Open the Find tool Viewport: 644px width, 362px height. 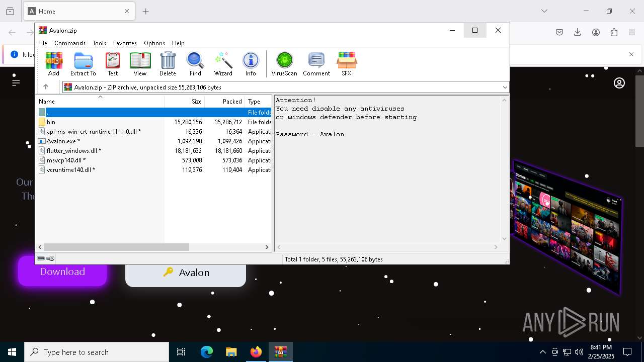[195, 64]
